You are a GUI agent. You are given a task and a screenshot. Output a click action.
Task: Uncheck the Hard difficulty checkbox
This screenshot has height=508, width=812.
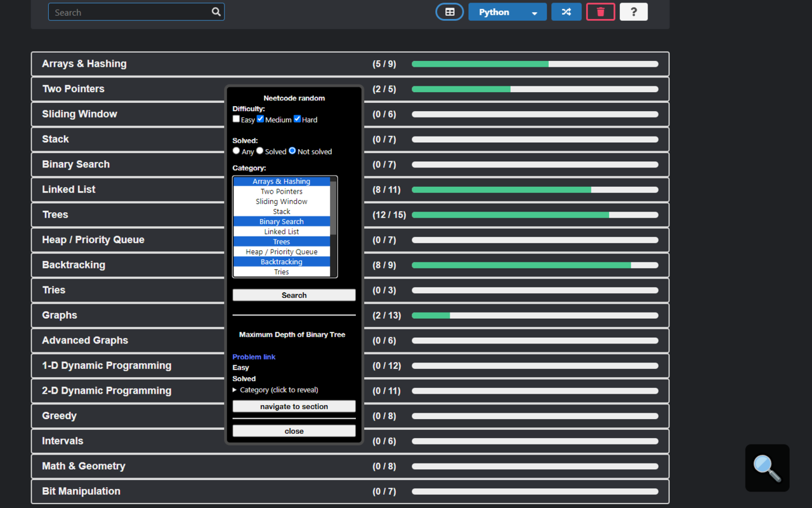click(x=298, y=119)
